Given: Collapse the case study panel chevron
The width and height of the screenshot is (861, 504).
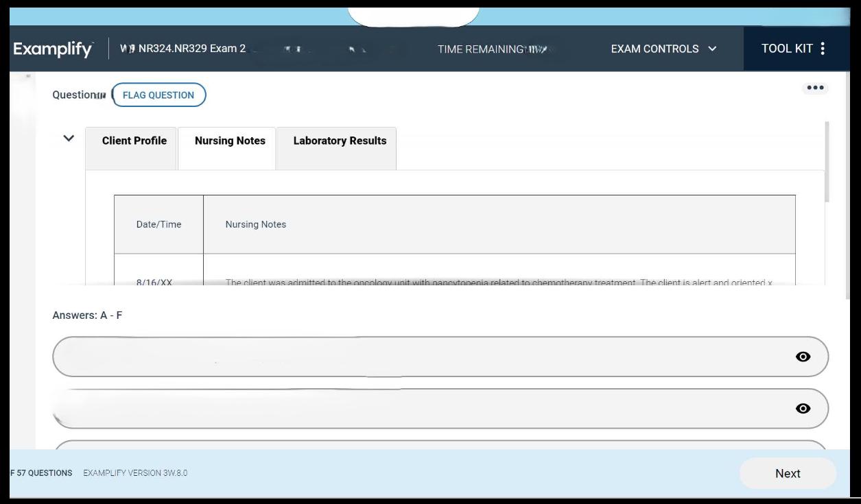Looking at the screenshot, I should click(69, 139).
